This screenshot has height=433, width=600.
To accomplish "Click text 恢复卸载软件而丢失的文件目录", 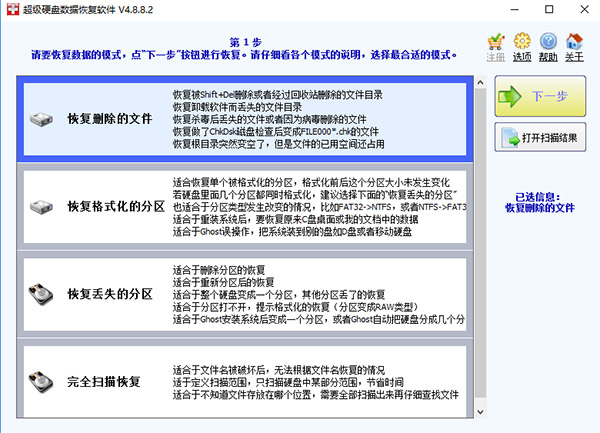I will [x=237, y=107].
